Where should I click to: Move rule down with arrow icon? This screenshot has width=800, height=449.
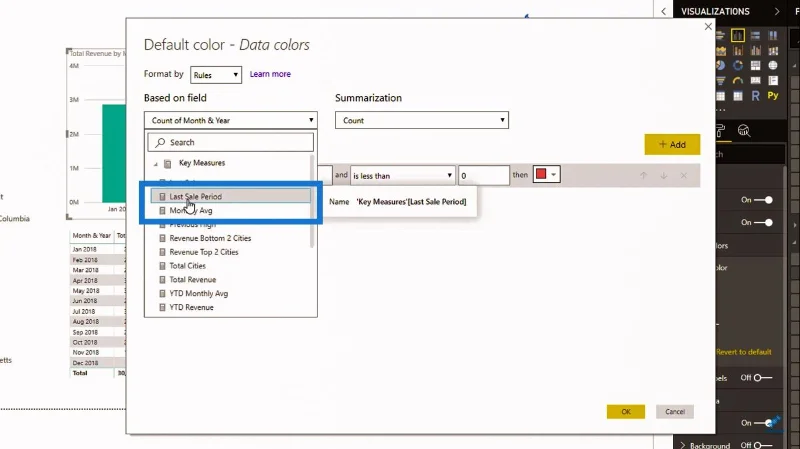coord(664,176)
